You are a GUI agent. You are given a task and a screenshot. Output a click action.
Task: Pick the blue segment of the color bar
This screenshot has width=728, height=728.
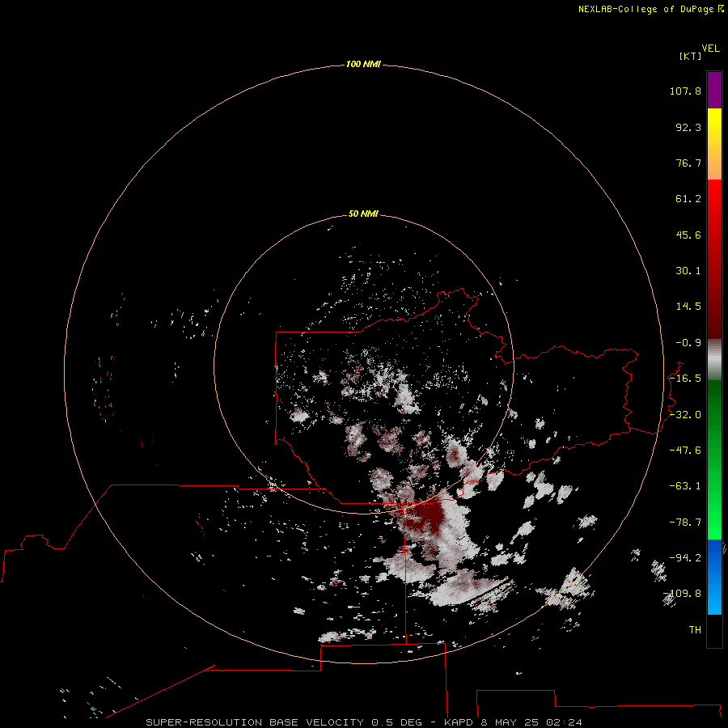[x=714, y=577]
